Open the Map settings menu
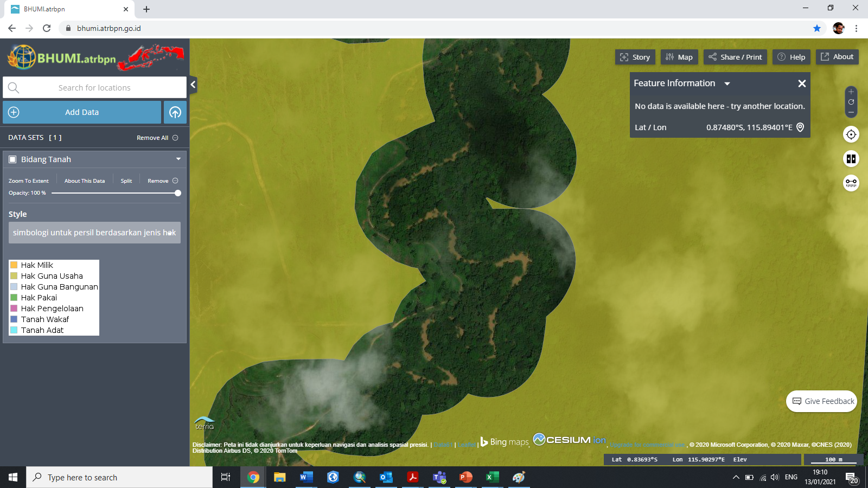The width and height of the screenshot is (868, 488). pos(679,57)
